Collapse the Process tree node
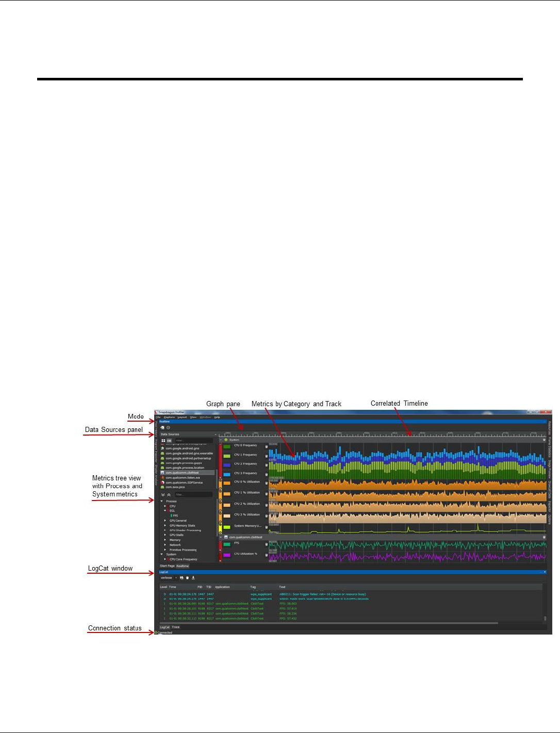Screen dimensions: 560x733 [x=161, y=501]
